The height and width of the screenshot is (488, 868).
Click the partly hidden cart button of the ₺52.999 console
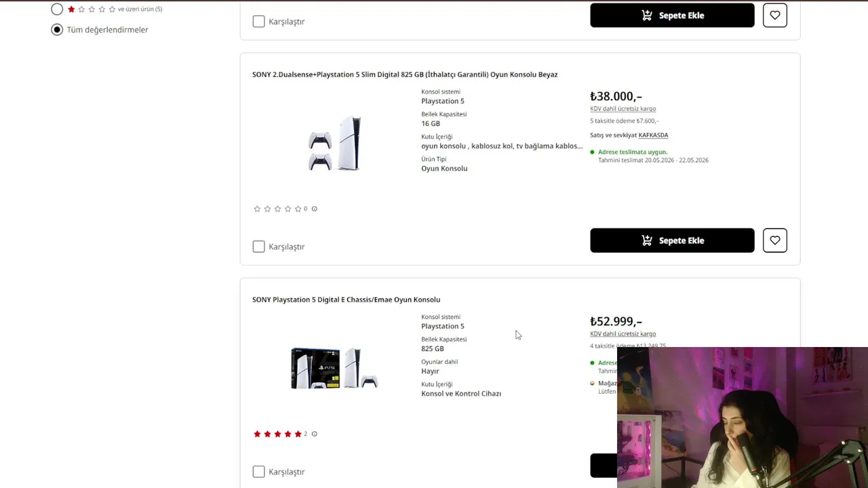pyautogui.click(x=604, y=466)
